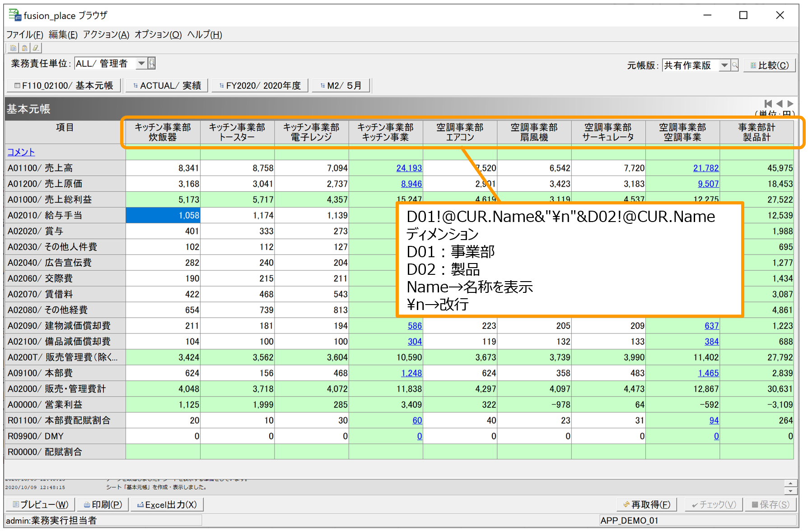This screenshot has width=808, height=532.
Task: Click the 項目 column header
Action: [x=65, y=132]
